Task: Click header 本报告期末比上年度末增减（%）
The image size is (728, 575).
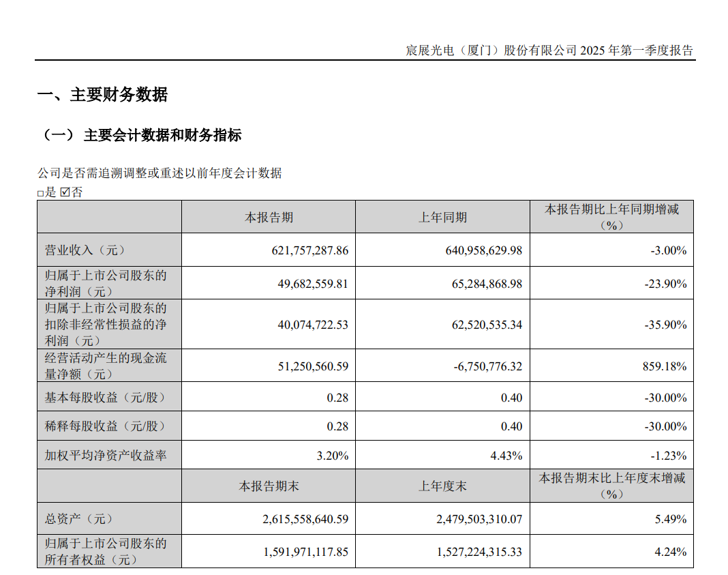Action: click(611, 486)
